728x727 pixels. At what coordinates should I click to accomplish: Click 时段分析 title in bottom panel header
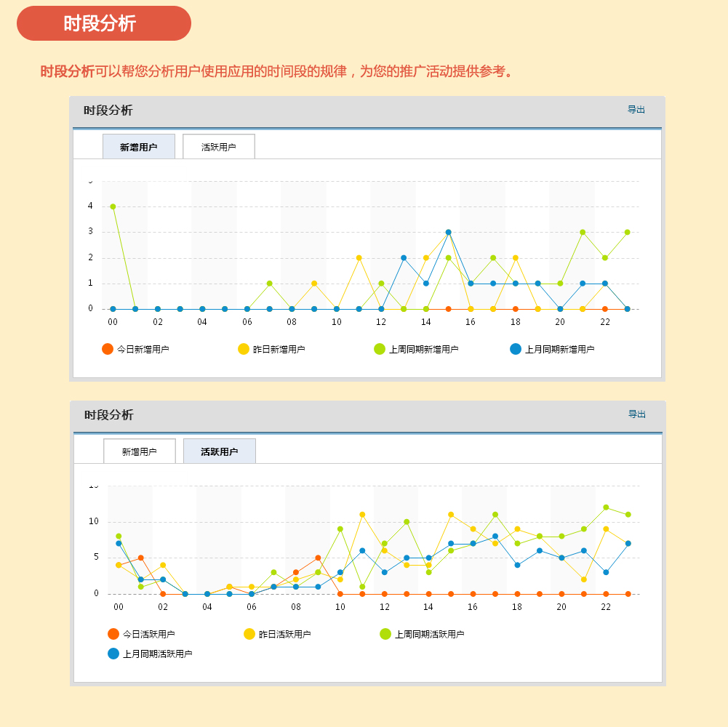pyautogui.click(x=109, y=415)
